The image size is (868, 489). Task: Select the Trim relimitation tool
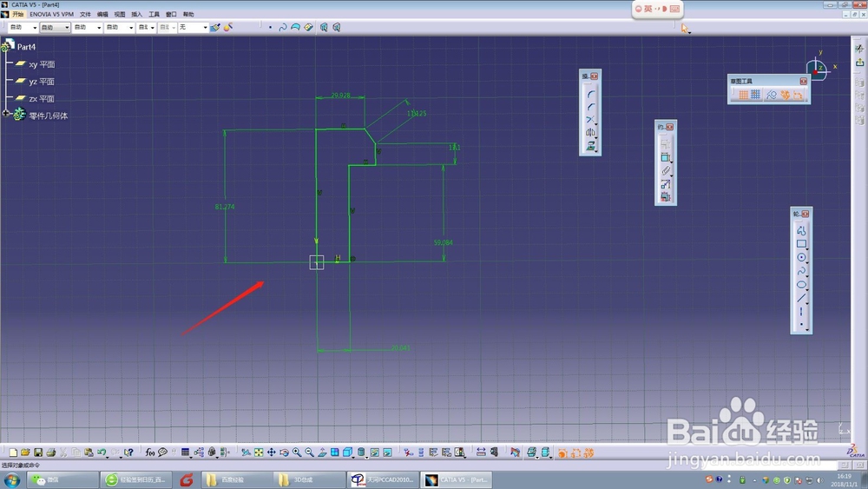click(590, 120)
